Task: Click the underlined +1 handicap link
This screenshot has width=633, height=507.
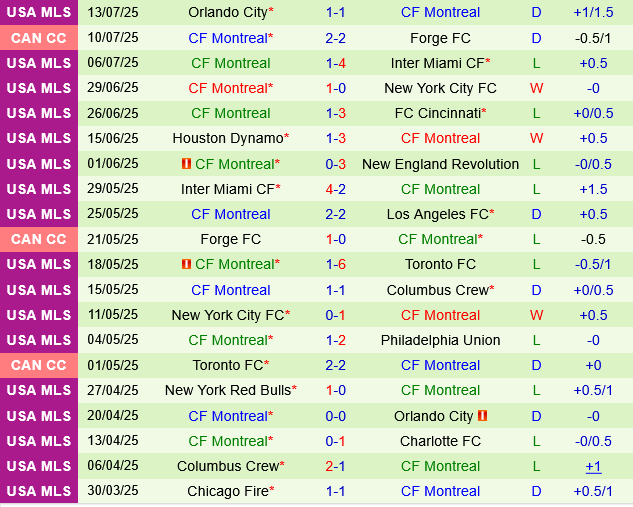Action: pyautogui.click(x=593, y=466)
